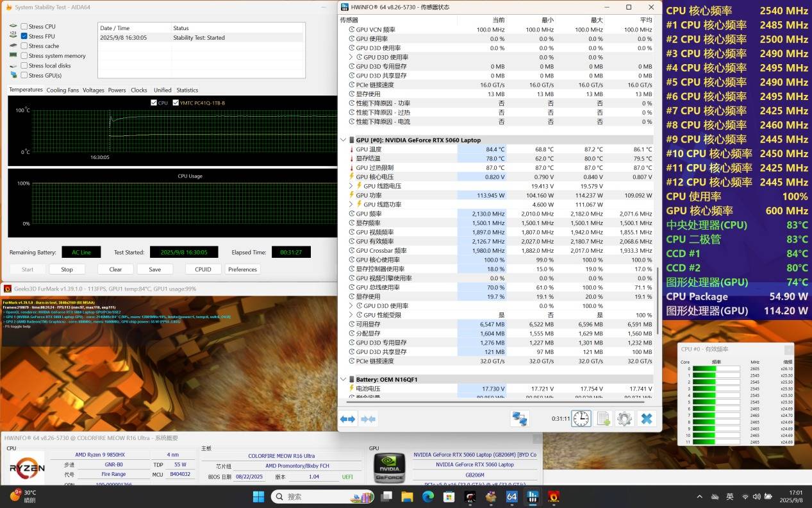Open Microsoft Edge from the taskbar
Image resolution: width=812 pixels, height=508 pixels.
[427, 496]
